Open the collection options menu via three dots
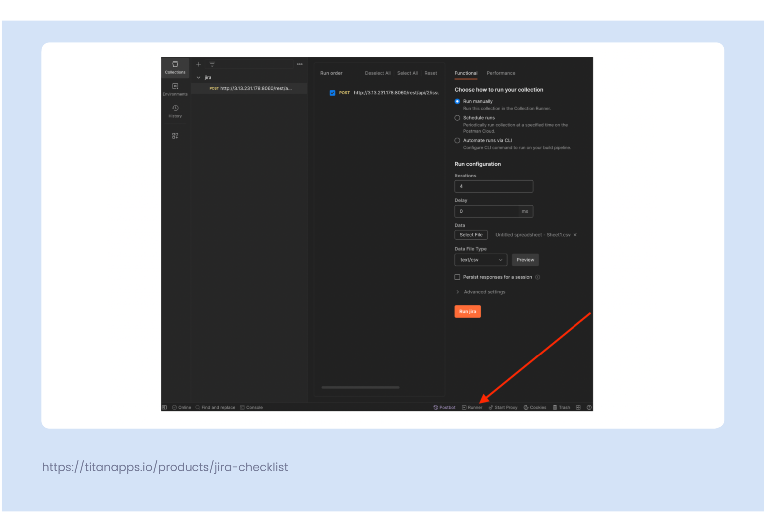Viewport: 766px width, 532px height. pos(299,64)
